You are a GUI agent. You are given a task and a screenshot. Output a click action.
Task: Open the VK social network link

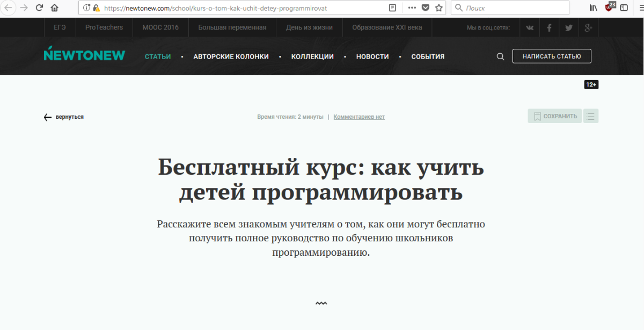click(530, 28)
